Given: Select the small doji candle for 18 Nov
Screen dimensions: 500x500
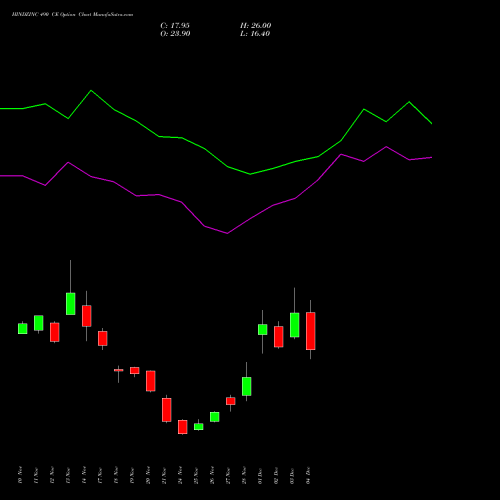Looking at the screenshot, I should [119, 370].
